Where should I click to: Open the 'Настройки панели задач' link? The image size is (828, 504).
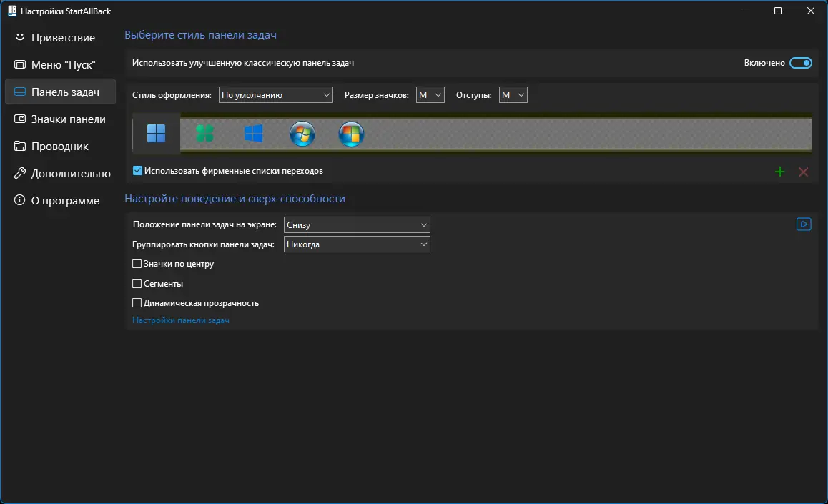(x=181, y=320)
